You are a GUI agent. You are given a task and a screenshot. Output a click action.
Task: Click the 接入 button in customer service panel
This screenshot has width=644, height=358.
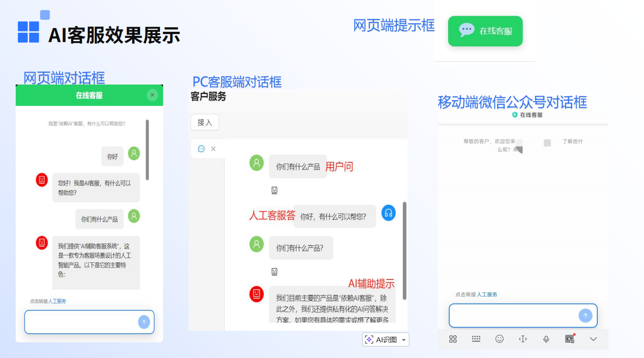205,122
